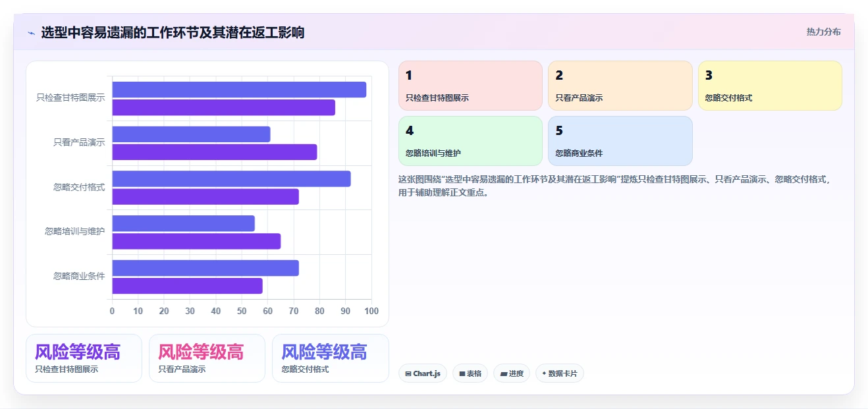The image size is (868, 409).
Task: Click the lower purple bar of 只检查甘特图展示
Action: click(224, 107)
